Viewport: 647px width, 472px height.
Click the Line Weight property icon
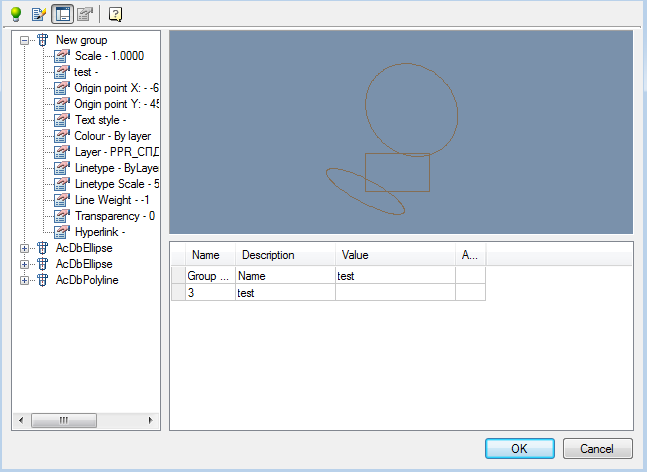coord(62,200)
